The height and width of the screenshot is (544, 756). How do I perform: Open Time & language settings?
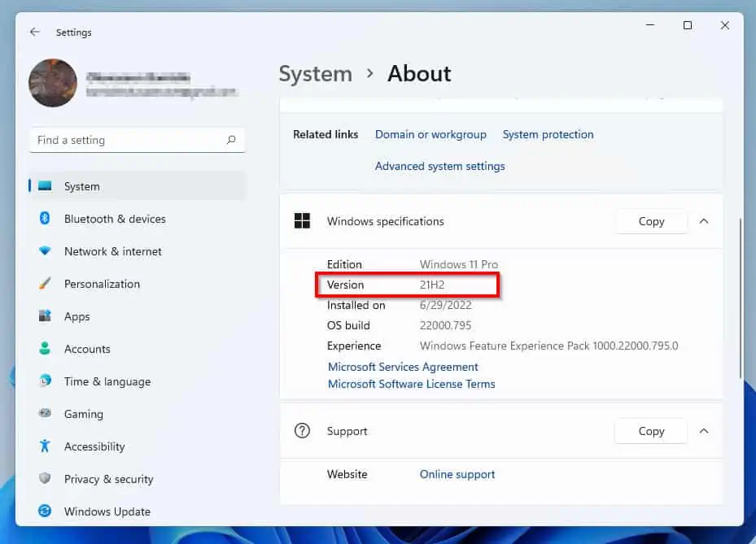pyautogui.click(x=138, y=381)
